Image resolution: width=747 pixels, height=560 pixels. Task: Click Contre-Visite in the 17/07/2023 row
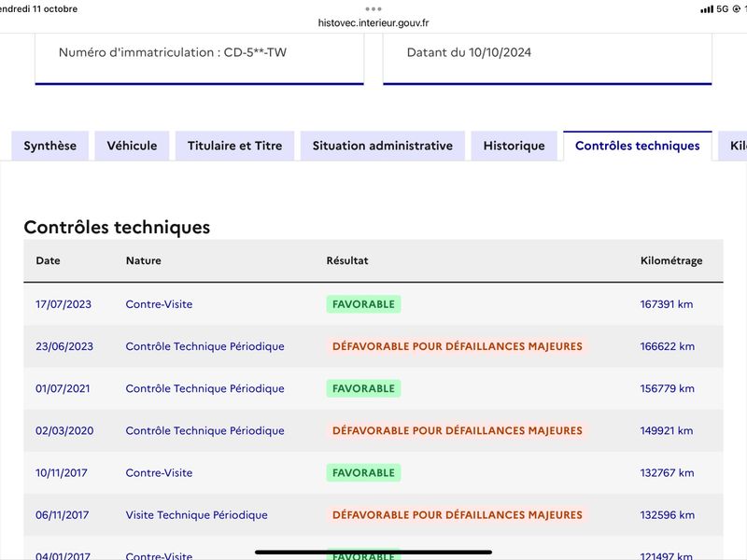159,304
